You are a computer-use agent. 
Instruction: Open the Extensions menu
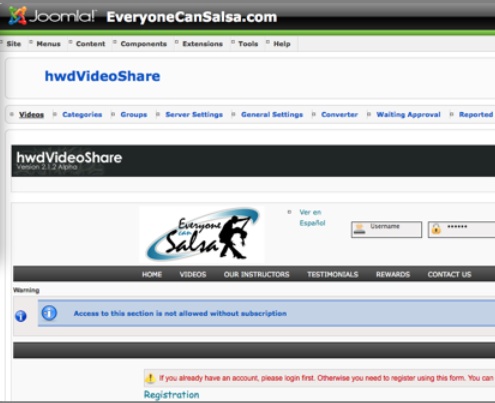202,44
